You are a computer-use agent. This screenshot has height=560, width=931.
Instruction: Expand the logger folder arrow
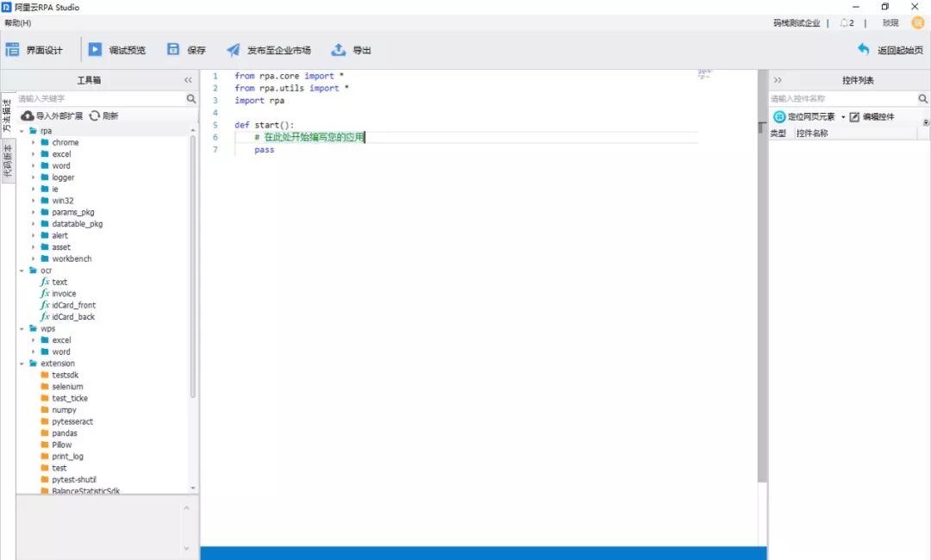pos(34,177)
